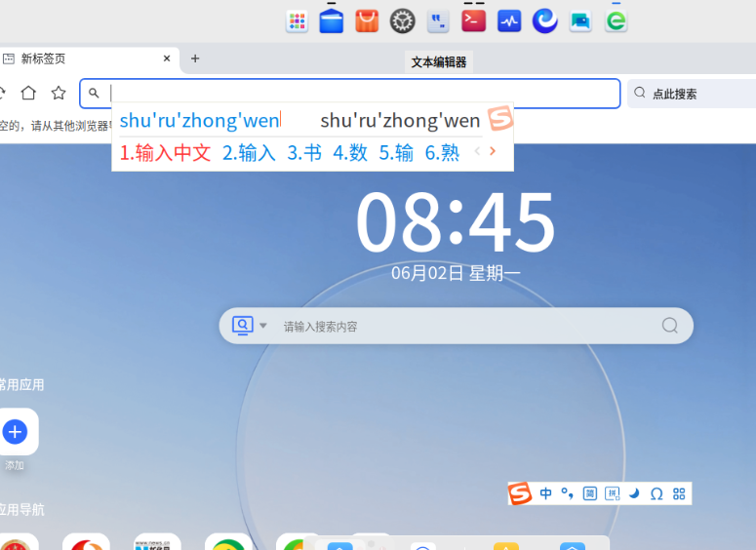Open the launcher app grid in dock
The width and height of the screenshot is (756, 550).
click(297, 21)
